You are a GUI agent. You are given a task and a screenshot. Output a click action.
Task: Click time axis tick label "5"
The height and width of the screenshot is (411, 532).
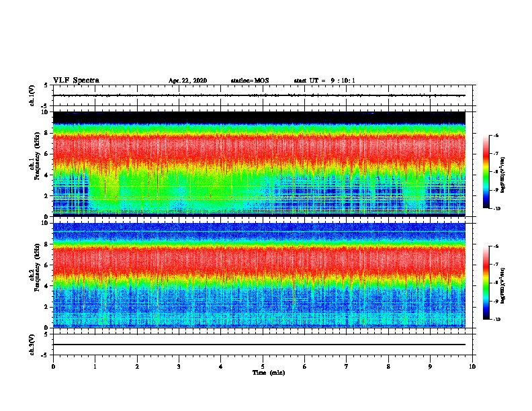(263, 367)
